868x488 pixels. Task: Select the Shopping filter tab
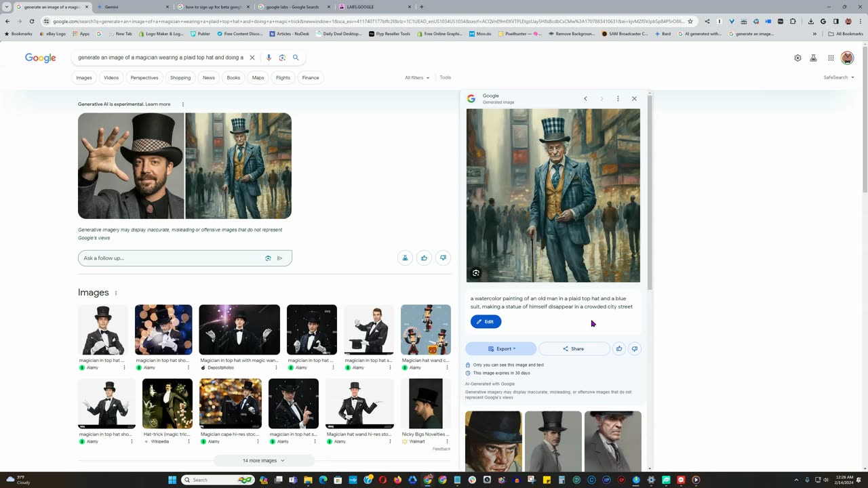[x=180, y=78]
